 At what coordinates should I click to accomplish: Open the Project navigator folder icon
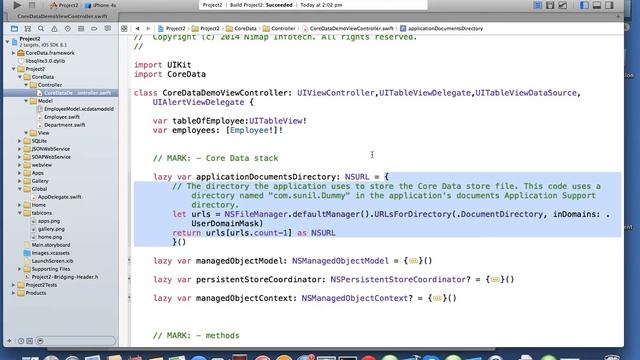tap(14, 29)
